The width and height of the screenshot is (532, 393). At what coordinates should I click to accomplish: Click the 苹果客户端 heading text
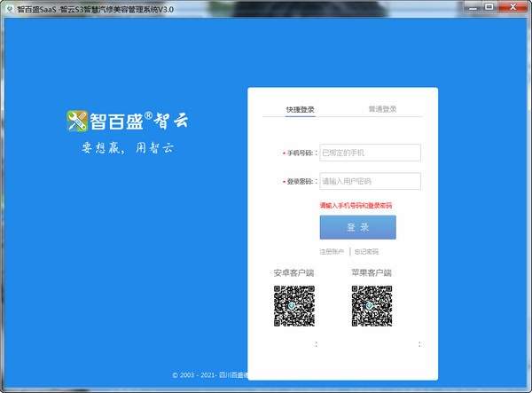coord(372,273)
